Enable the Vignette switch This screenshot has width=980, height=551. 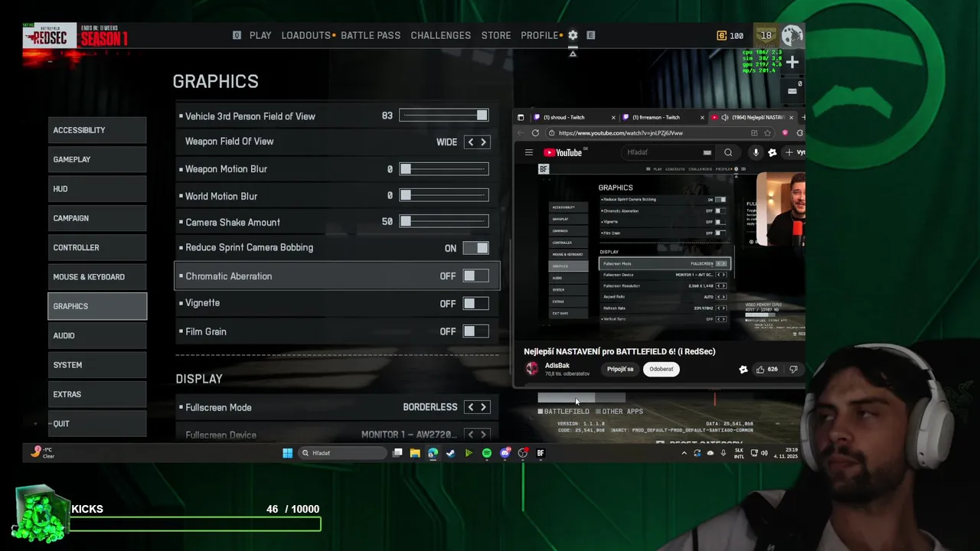475,304
